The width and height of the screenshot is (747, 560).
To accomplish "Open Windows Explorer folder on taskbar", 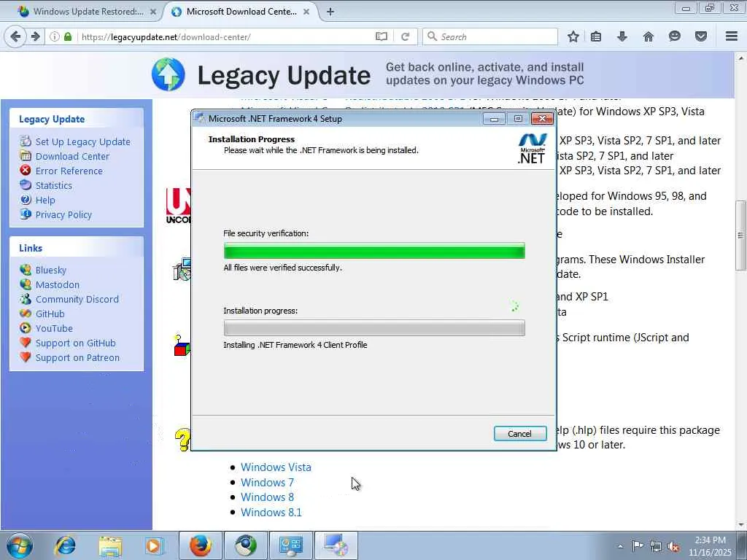I will point(111,545).
